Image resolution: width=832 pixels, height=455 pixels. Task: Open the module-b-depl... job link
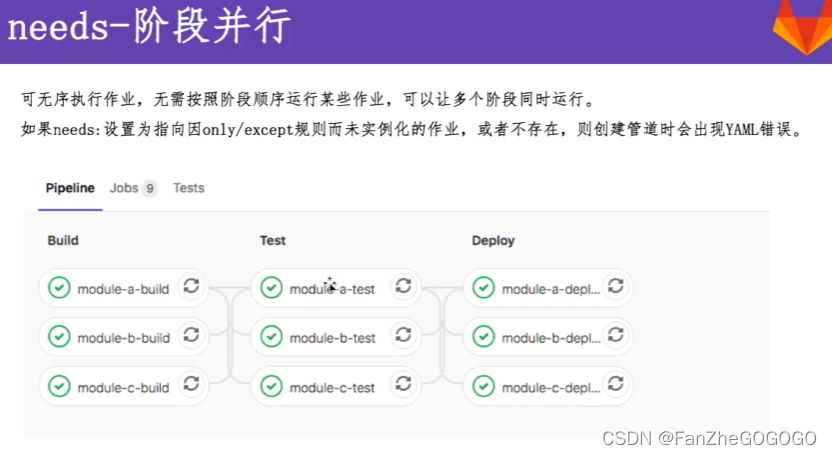[551, 338]
